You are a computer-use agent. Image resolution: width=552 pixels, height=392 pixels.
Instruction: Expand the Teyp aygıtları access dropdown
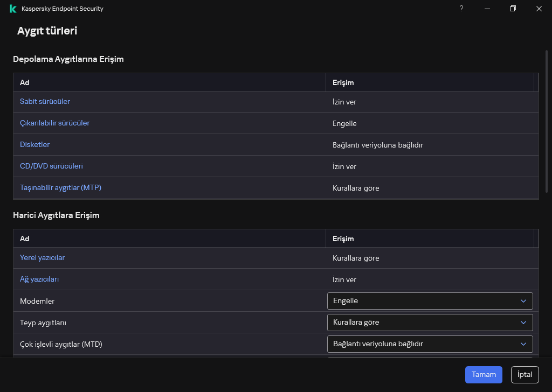[430, 323]
